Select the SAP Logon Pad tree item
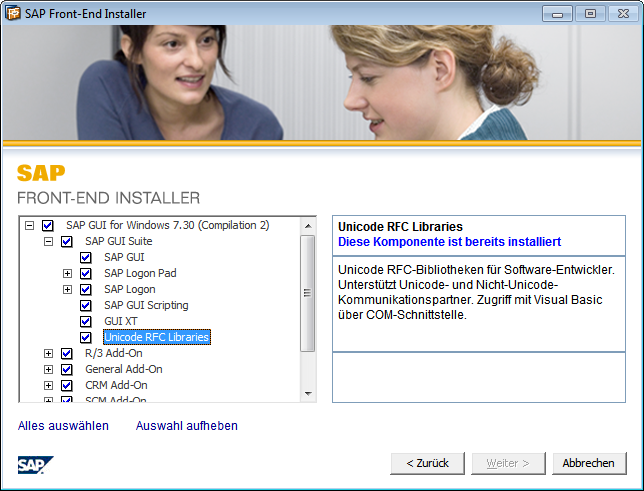 [140, 273]
